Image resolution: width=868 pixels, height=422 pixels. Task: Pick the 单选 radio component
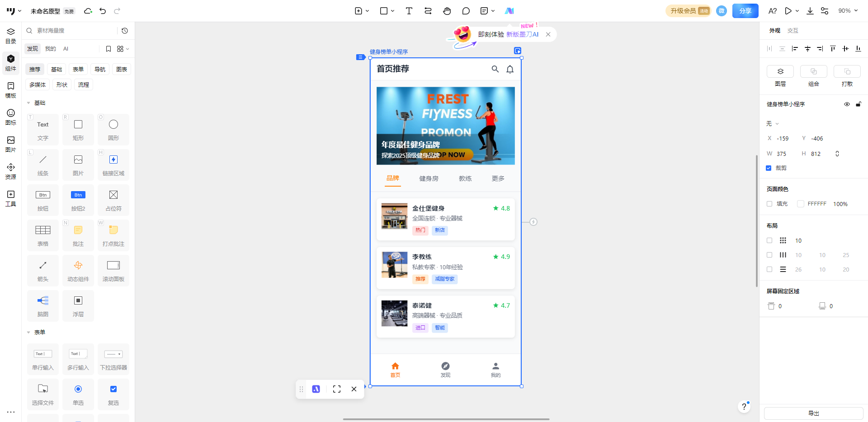(x=78, y=394)
